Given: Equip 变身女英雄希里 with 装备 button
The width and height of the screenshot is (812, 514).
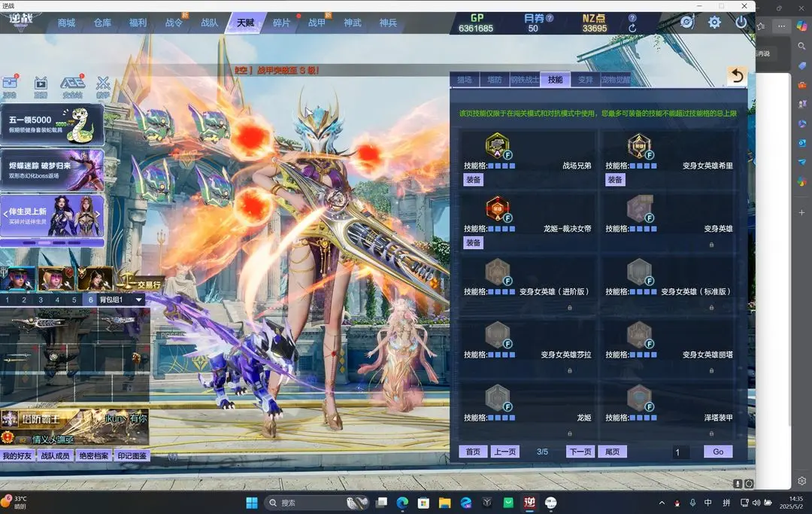Looking at the screenshot, I should point(615,180).
